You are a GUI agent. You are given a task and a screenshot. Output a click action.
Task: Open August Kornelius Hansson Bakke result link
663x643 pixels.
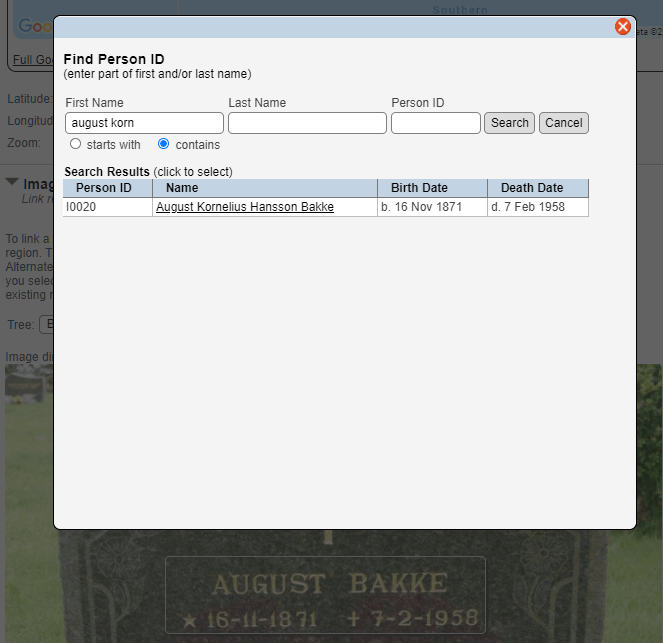click(245, 207)
